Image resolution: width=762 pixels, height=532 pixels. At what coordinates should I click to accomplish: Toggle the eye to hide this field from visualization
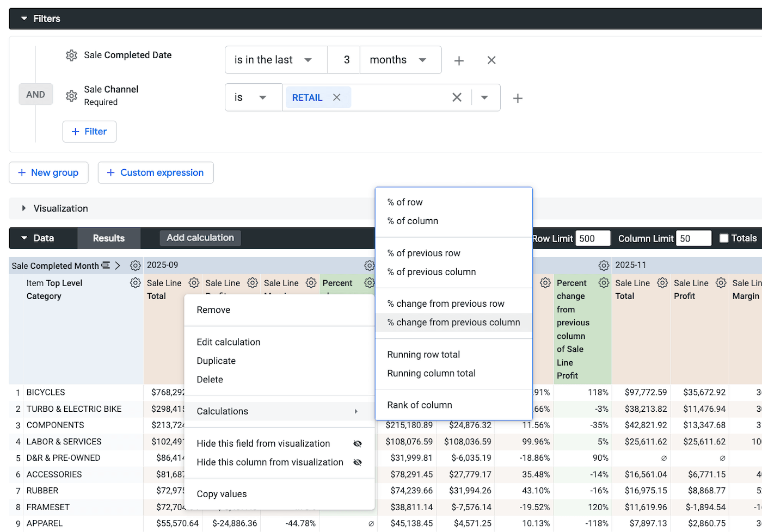pyautogui.click(x=358, y=443)
